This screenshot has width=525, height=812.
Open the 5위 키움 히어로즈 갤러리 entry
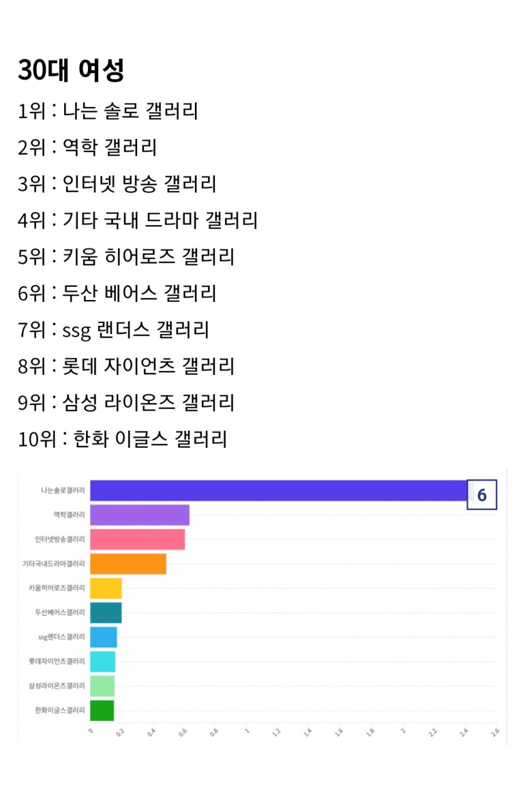(126, 257)
